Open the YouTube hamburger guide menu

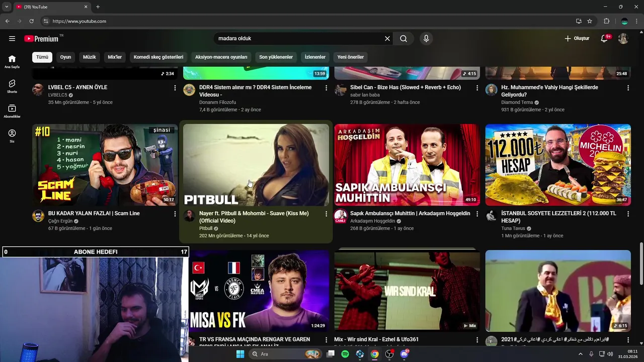pyautogui.click(x=12, y=39)
